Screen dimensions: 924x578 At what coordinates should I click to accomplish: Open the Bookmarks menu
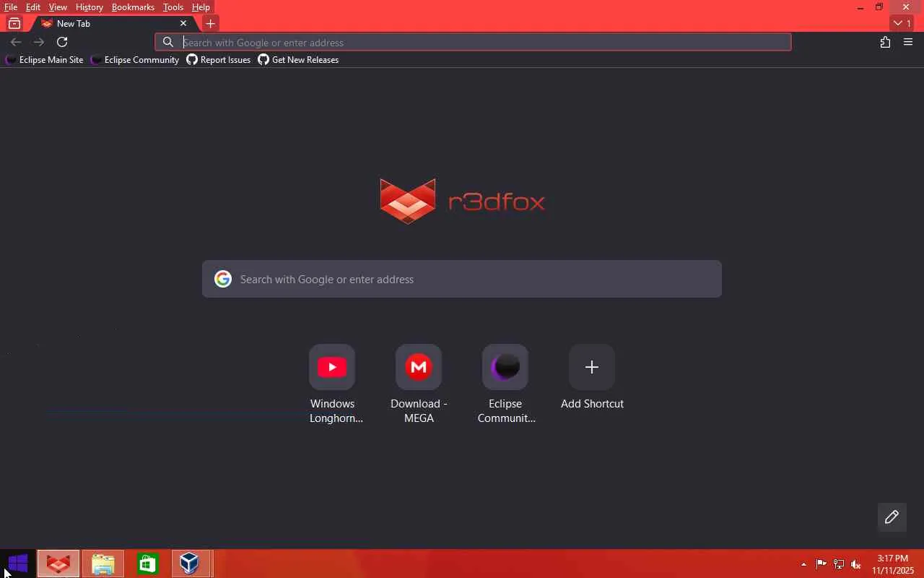(x=133, y=7)
